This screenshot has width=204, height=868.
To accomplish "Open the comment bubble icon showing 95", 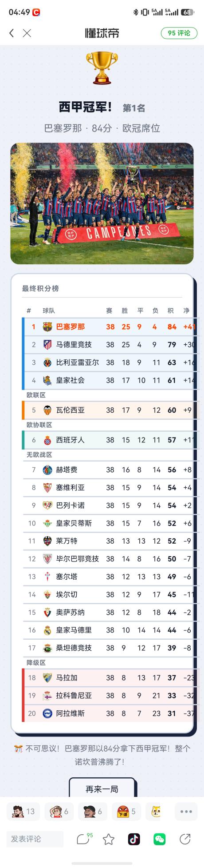I will point(84,839).
